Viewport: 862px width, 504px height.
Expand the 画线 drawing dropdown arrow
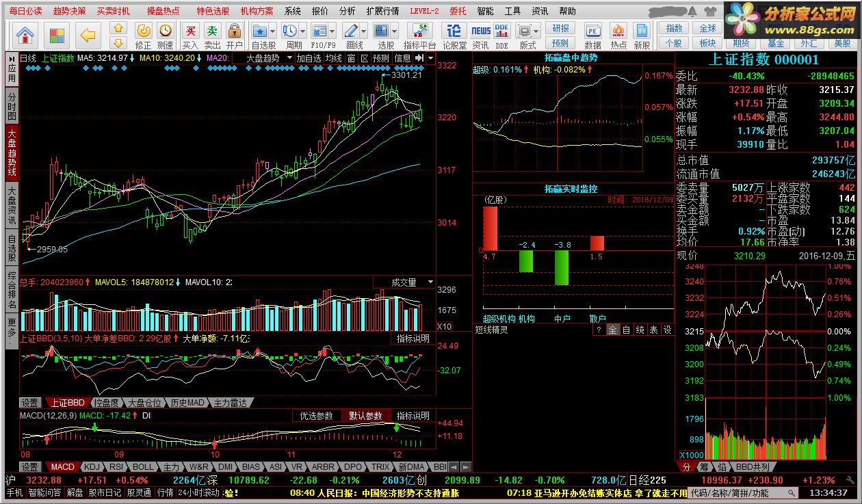pyautogui.click(x=364, y=31)
